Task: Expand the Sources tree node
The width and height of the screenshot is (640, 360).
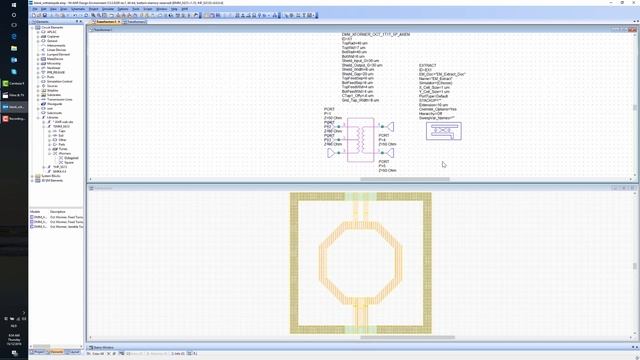Action: pos(38,86)
